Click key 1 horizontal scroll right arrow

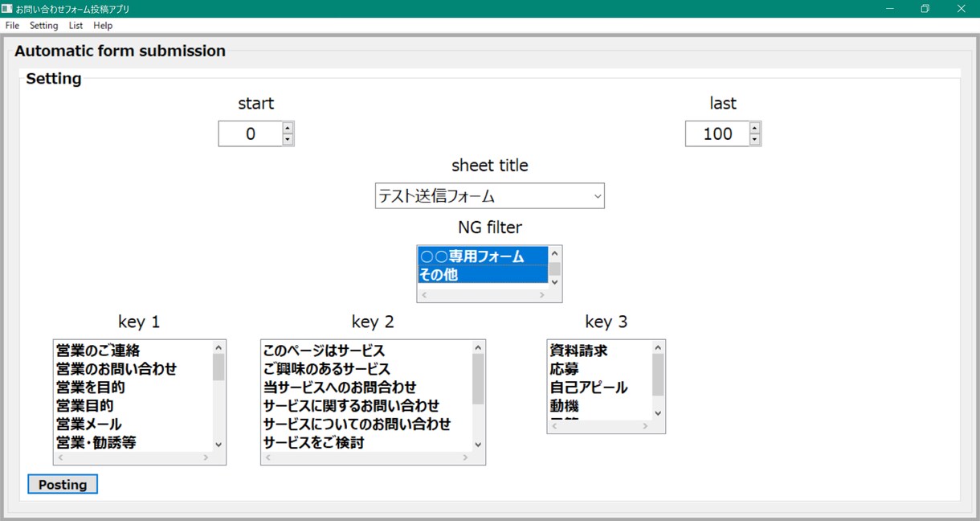(x=206, y=457)
